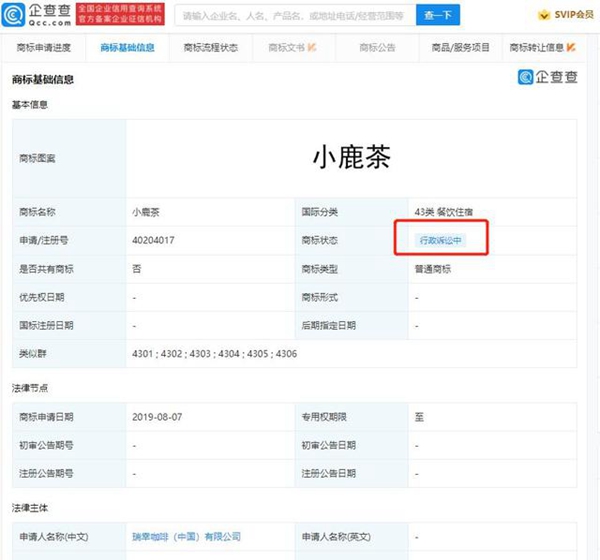The width and height of the screenshot is (600, 560).
Task: View the 商标转让信息 tab
Action: tap(536, 48)
